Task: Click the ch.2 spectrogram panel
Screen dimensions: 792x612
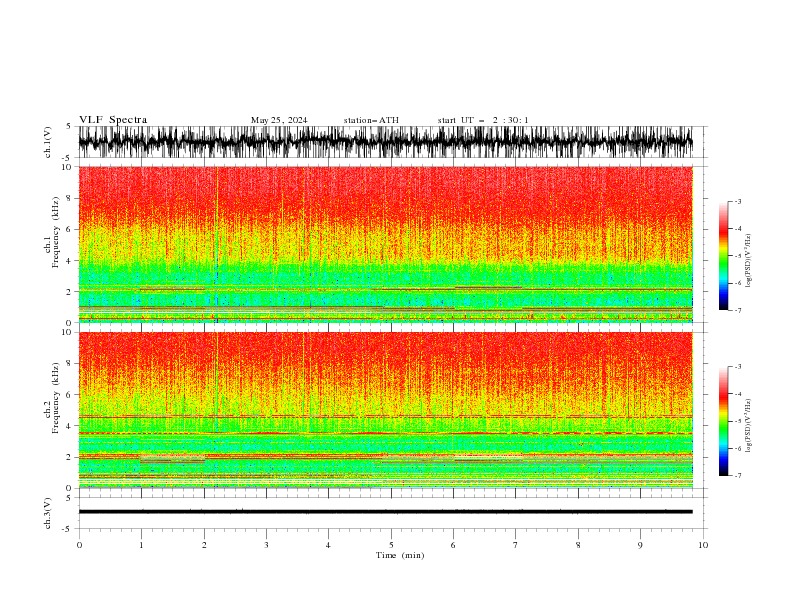Action: click(385, 410)
